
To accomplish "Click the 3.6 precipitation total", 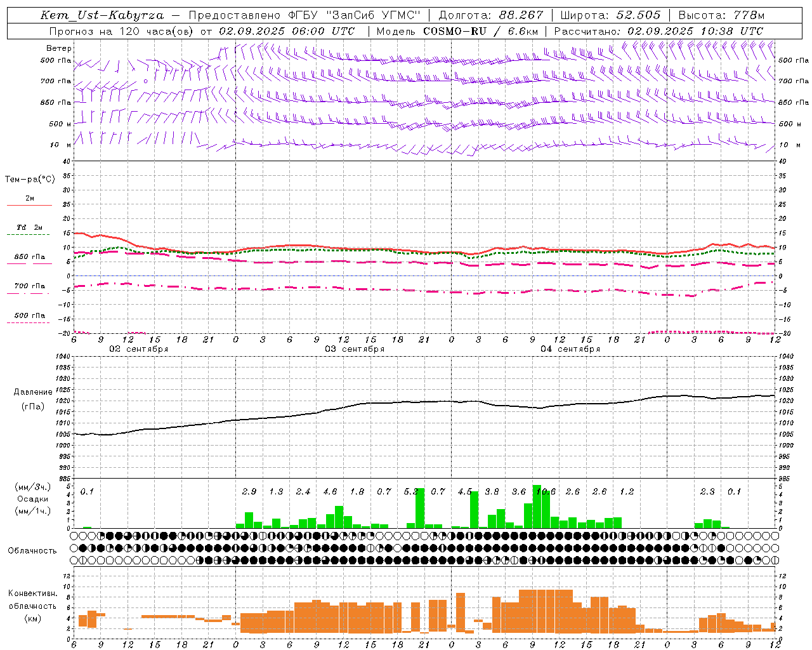I will pos(519,492).
